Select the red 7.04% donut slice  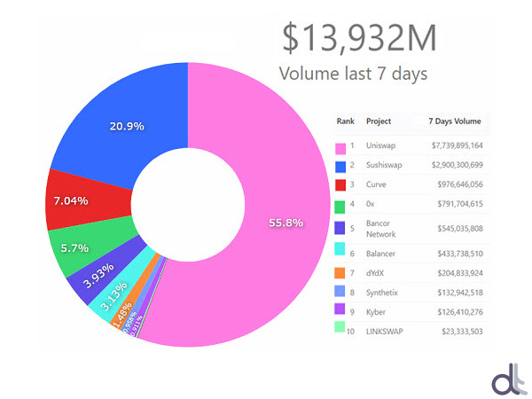88,200
